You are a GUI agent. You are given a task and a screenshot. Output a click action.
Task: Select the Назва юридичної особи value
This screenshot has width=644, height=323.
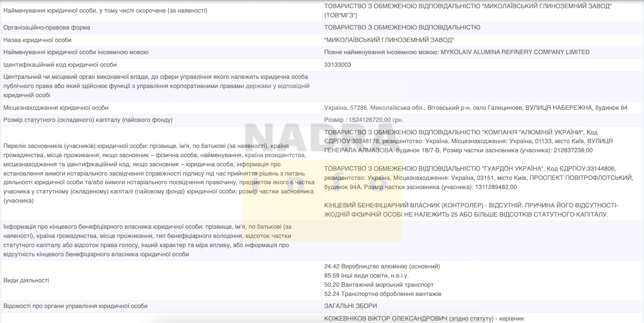click(x=389, y=40)
